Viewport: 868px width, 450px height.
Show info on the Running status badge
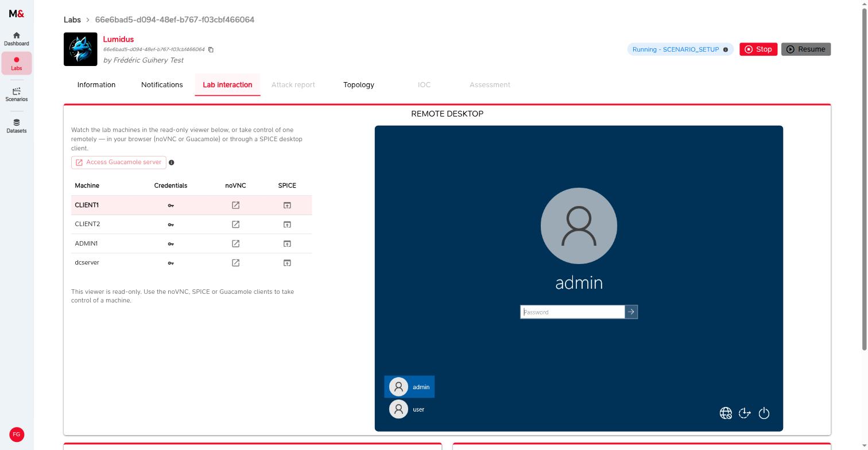[726, 49]
